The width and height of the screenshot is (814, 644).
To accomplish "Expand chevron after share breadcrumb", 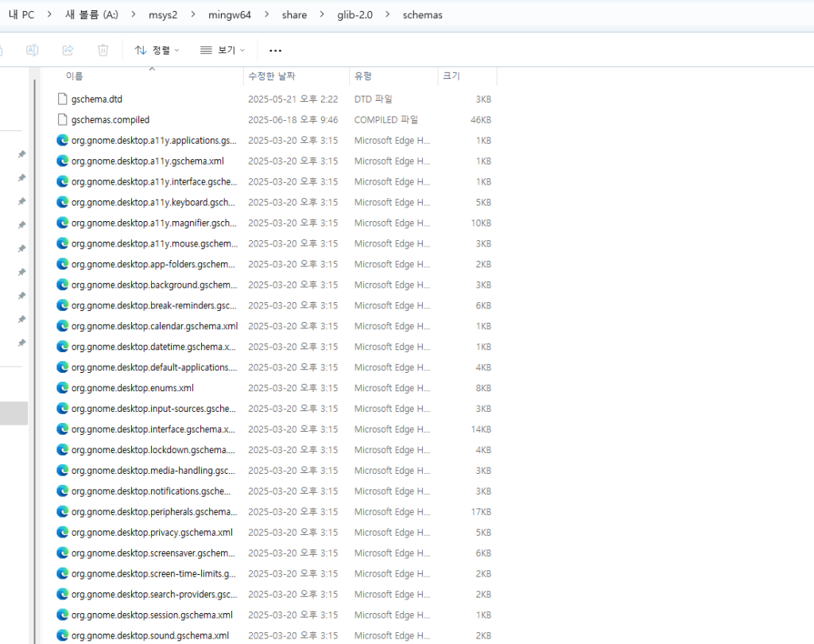I will click(x=322, y=14).
